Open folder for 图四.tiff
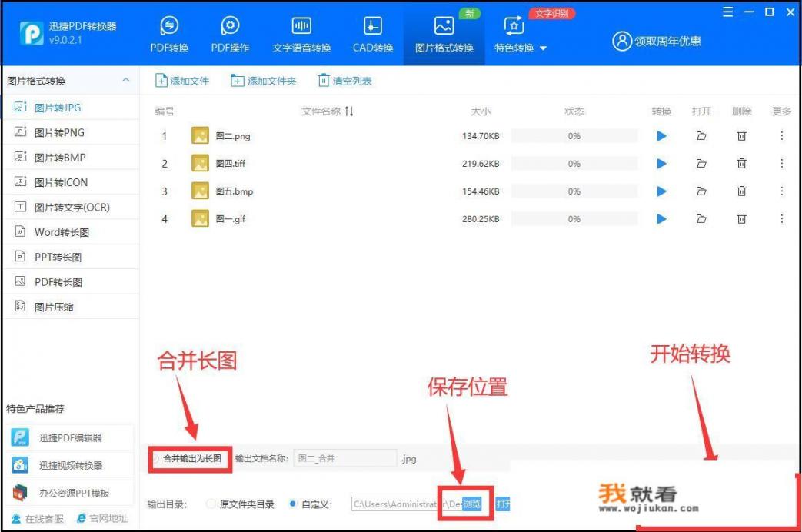 pos(701,164)
